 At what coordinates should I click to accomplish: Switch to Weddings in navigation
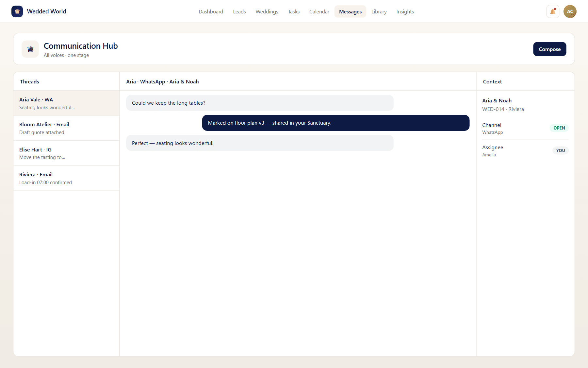coord(267,11)
